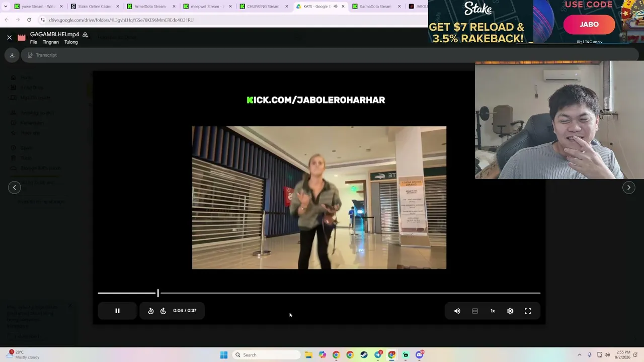This screenshot has width=644, height=362.
Task: Click the add-to-Drive icon beside the filename
Action: tap(85, 35)
